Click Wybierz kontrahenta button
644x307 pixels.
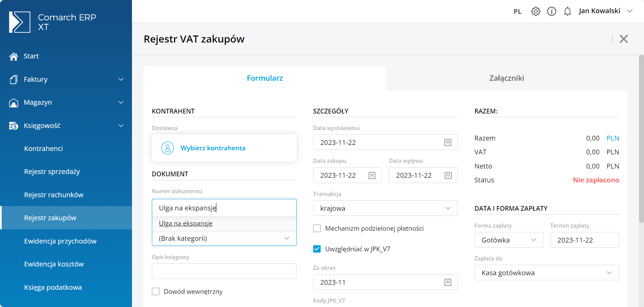(224, 148)
